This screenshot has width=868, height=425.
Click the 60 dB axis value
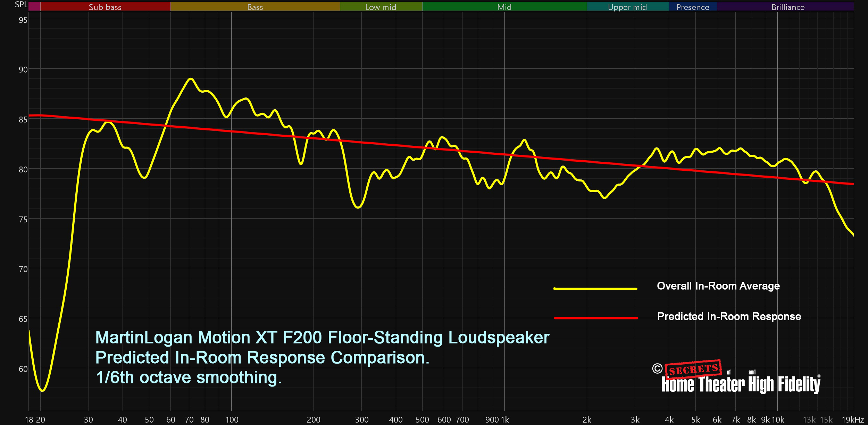(x=23, y=369)
